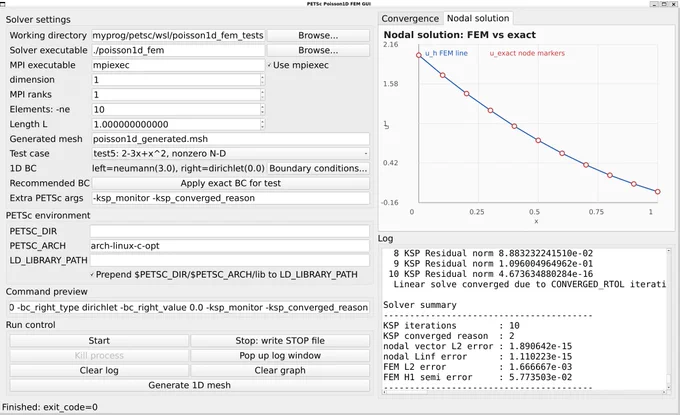Maximize the PETSc Poisson1D FEM GUI window
Viewport: 680px width, 415px height.
(664, 4)
